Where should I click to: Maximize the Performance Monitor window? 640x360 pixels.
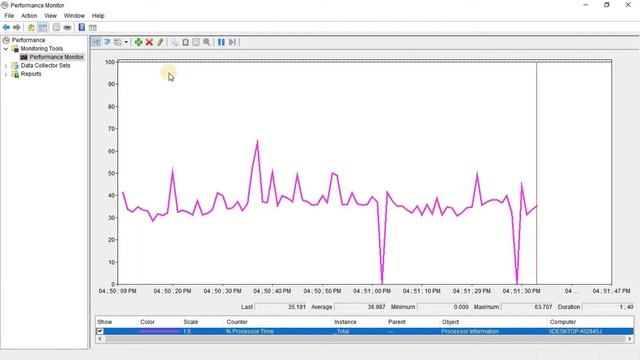click(x=607, y=5)
